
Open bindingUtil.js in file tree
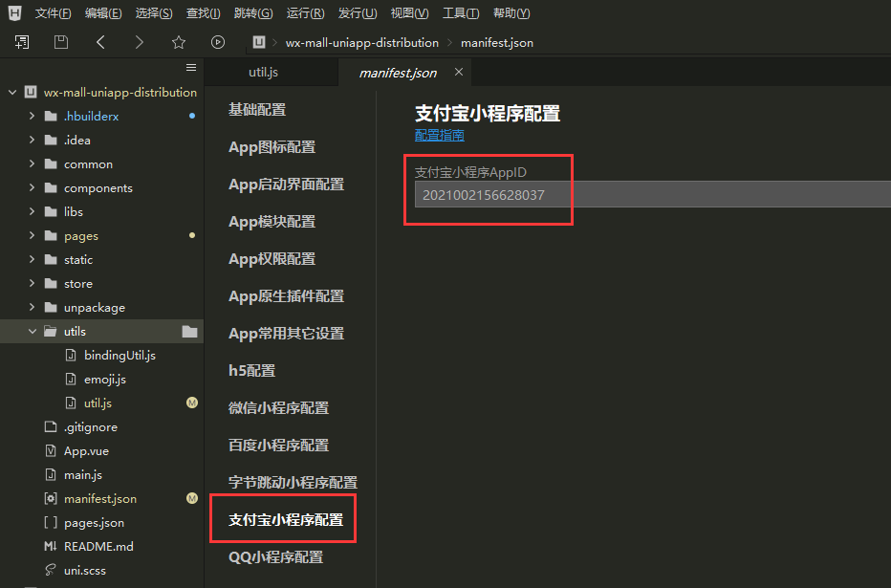coord(120,355)
